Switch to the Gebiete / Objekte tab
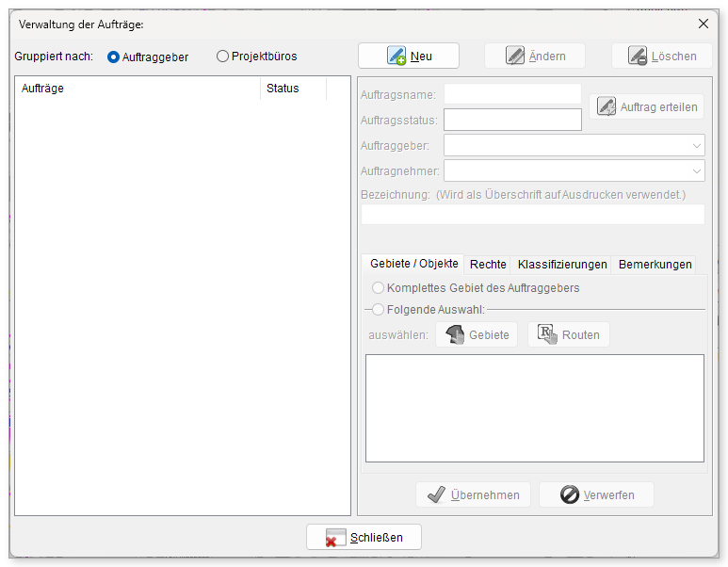The width and height of the screenshot is (728, 567). (413, 264)
